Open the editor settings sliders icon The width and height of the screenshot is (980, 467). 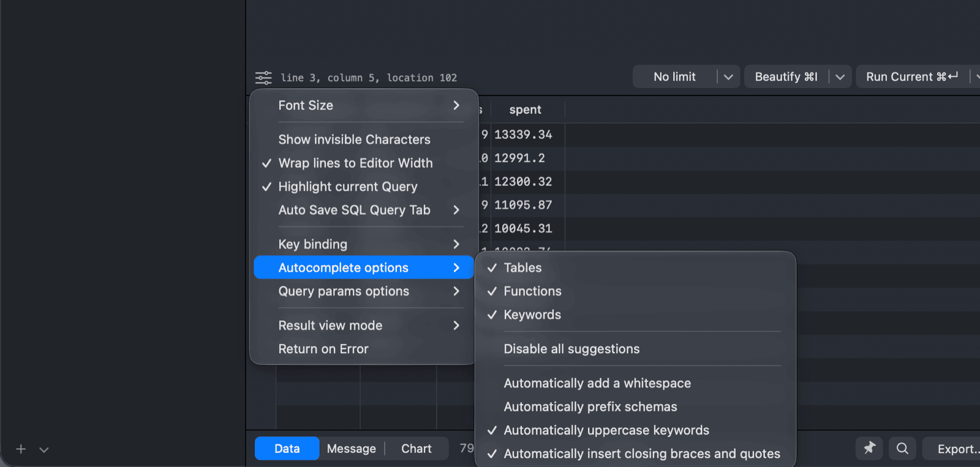[263, 78]
